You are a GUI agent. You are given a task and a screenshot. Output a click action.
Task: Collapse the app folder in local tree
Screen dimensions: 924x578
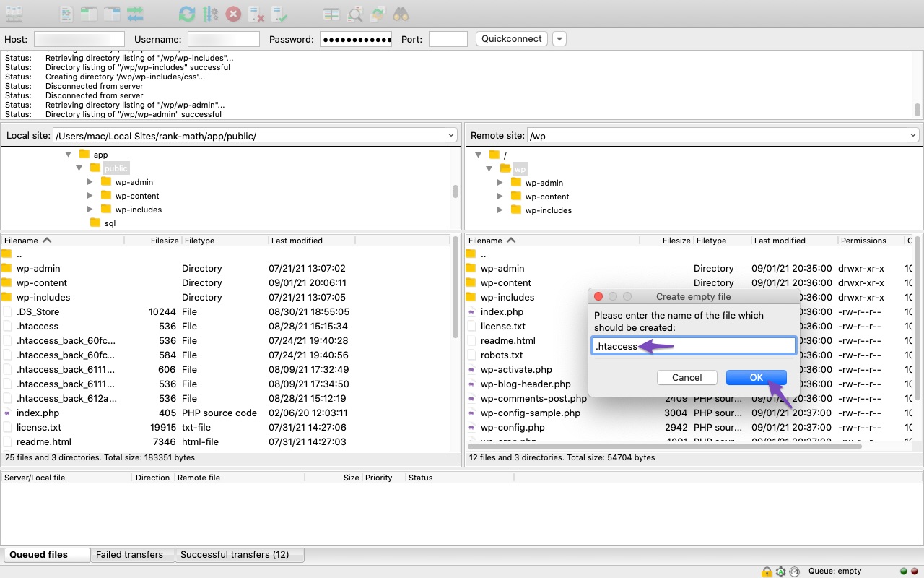click(69, 154)
